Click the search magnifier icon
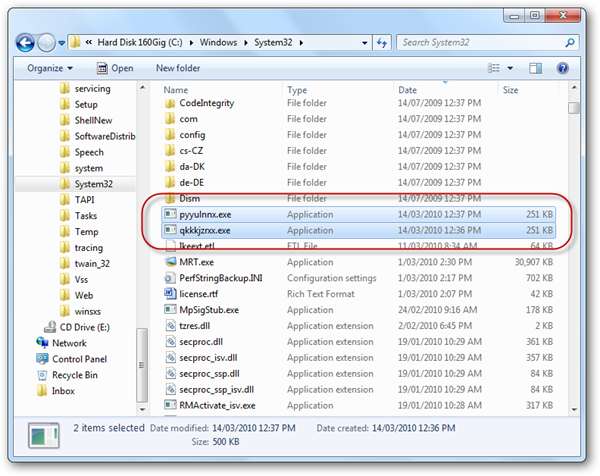The height and width of the screenshot is (476, 600). coord(570,42)
